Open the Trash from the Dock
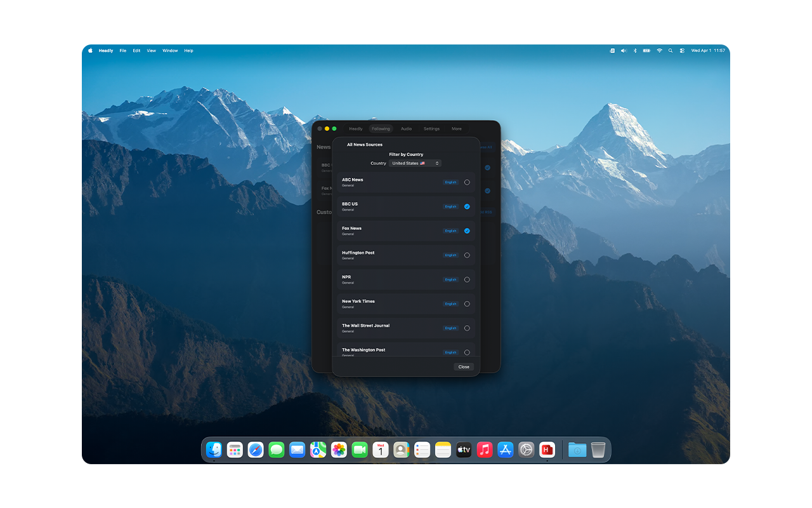812x508 pixels. [598, 450]
